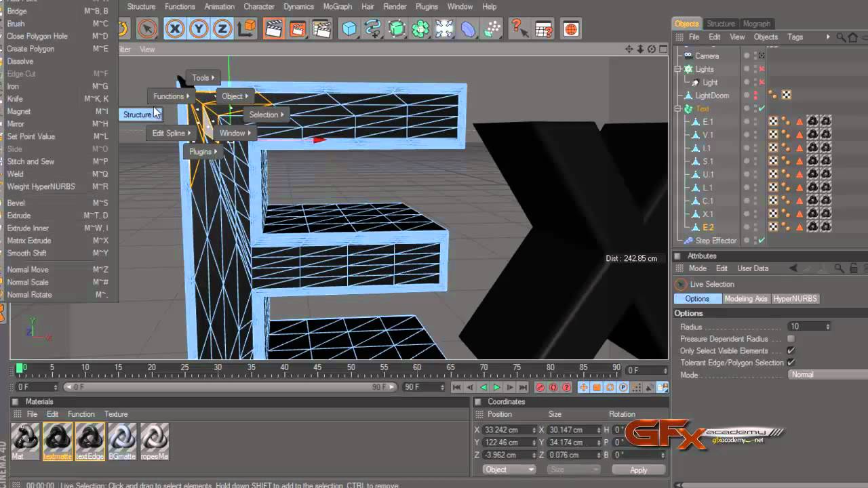Open the Tools submenu in the popup
This screenshot has height=488, width=868.
pos(203,78)
